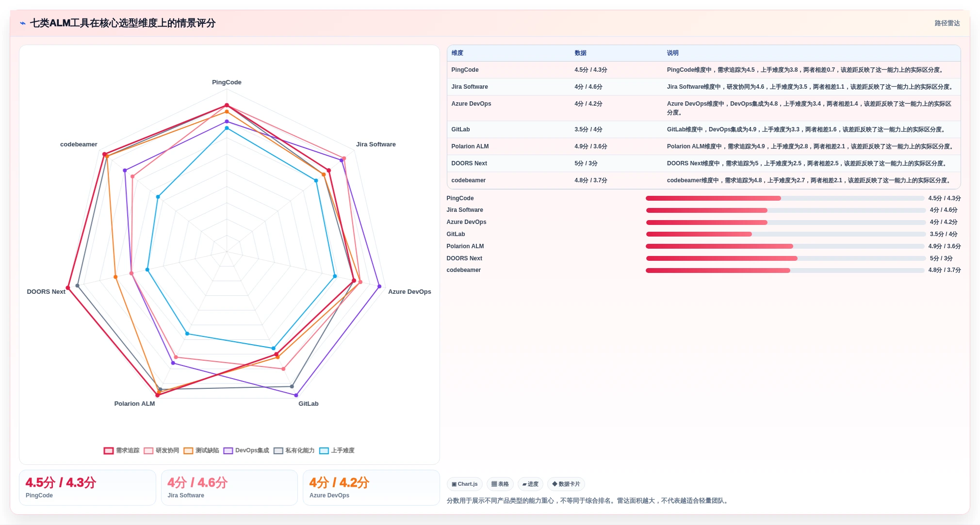Click 3.5分 / 4分 in the table's GitLab row
980x525 pixels.
point(588,129)
